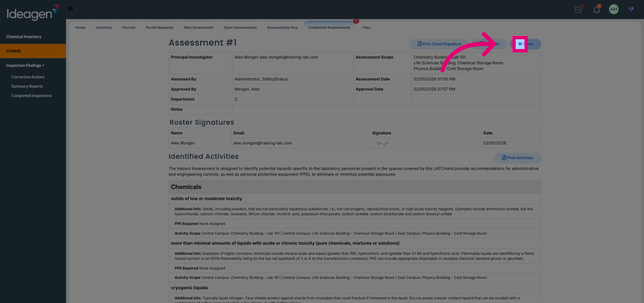
Task: Click the 'Identified Activities' heading
Action: coord(204,157)
